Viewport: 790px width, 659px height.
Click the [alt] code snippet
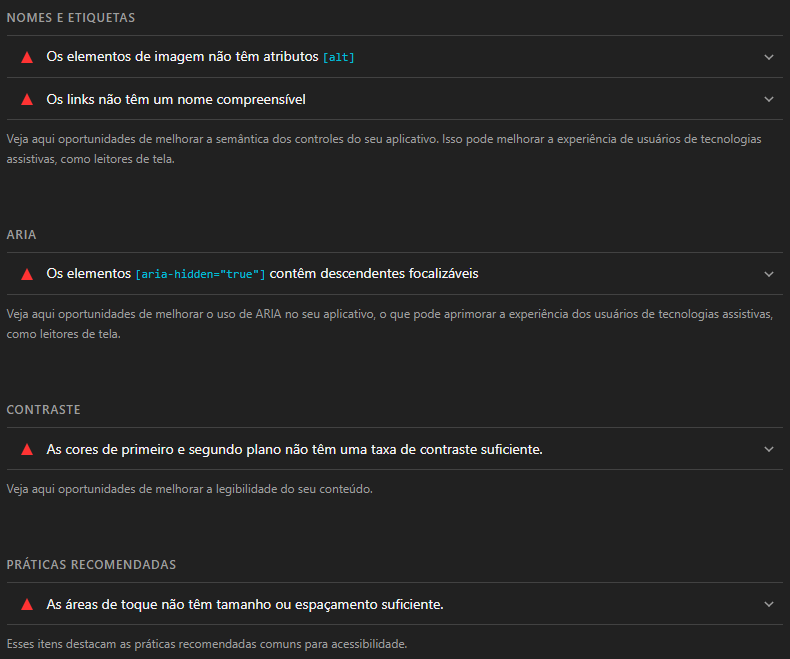pos(339,58)
